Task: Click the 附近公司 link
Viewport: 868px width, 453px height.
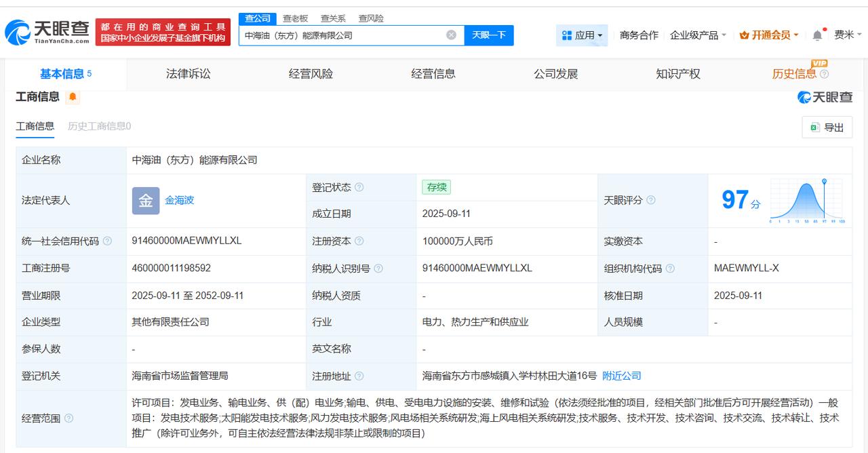Action: pyautogui.click(x=622, y=376)
